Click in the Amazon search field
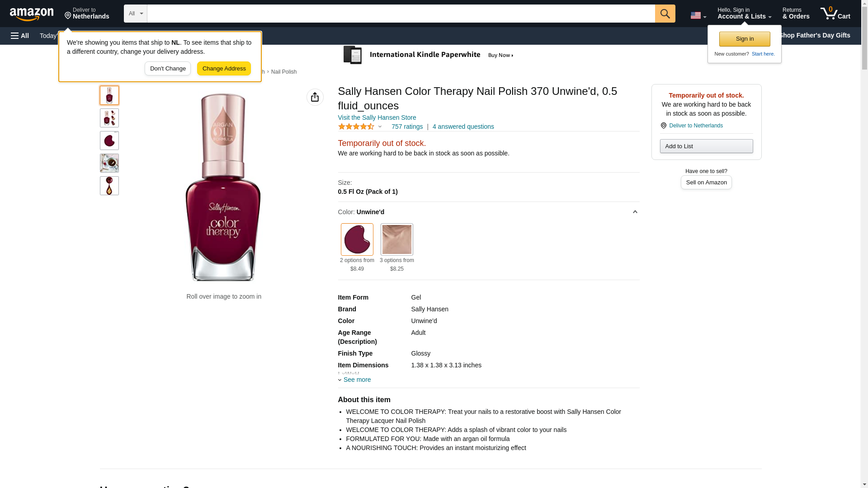This screenshot has width=868, height=488. point(401,14)
